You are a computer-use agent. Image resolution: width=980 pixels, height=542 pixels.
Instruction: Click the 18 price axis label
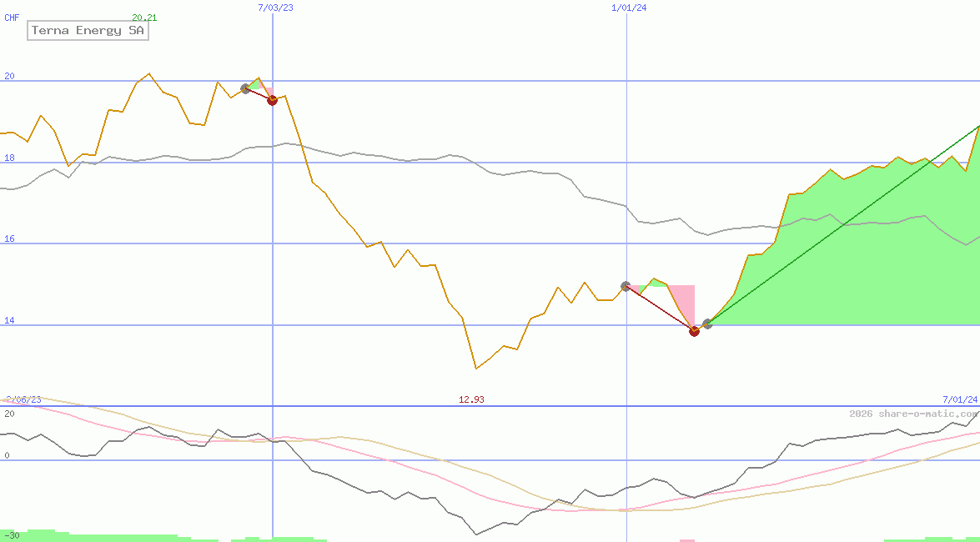pos(10,158)
